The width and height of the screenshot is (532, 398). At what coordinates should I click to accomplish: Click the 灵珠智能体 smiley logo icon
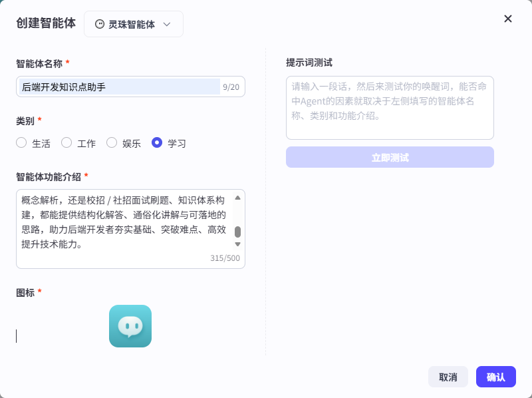click(102, 23)
